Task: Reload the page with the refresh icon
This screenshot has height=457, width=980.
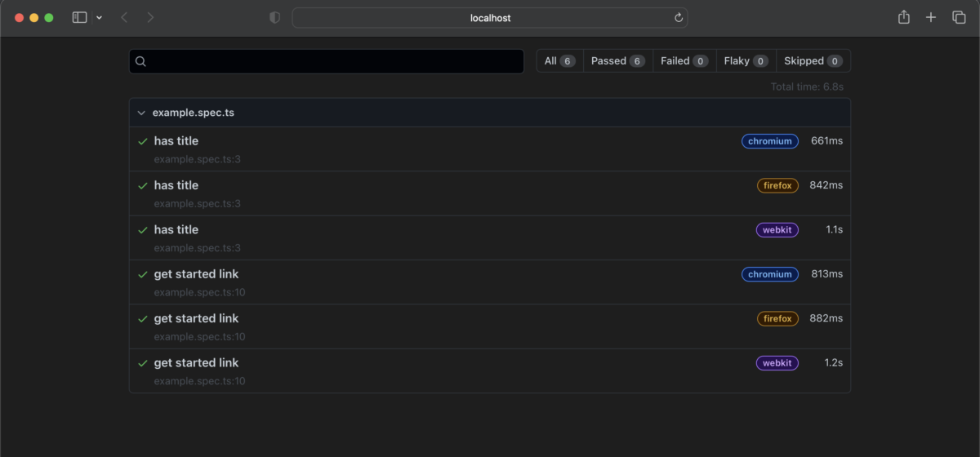Action: [x=678, y=17]
